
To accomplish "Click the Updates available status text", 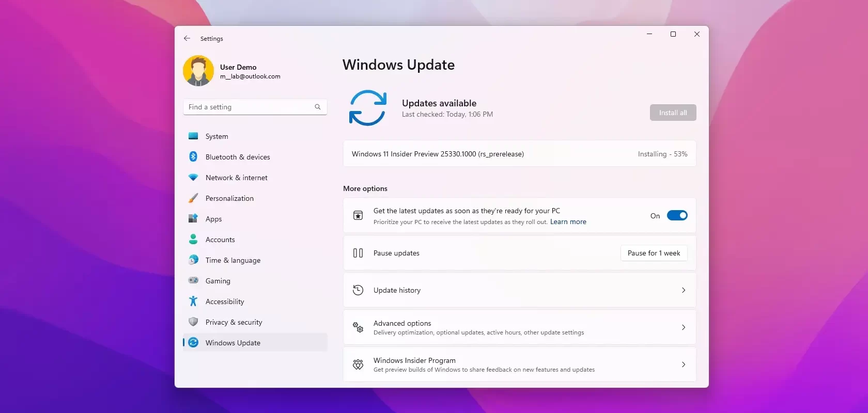I will tap(439, 103).
